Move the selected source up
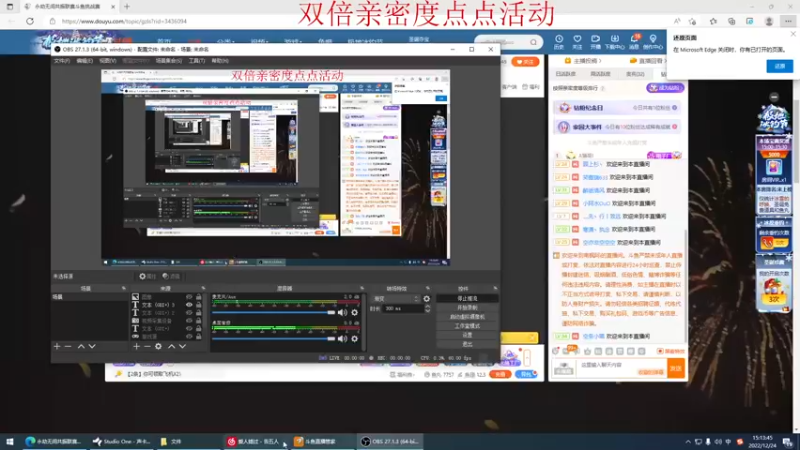The height and width of the screenshot is (450, 800). click(171, 346)
